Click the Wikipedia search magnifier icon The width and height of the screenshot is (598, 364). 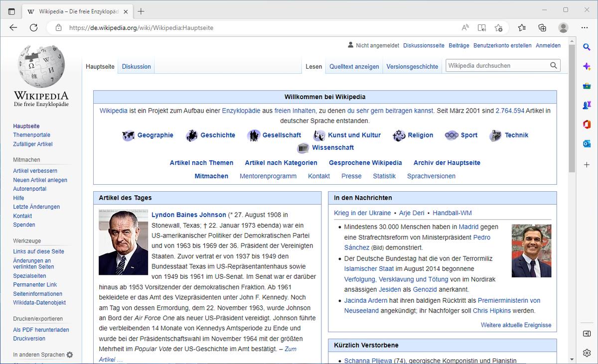pyautogui.click(x=554, y=65)
